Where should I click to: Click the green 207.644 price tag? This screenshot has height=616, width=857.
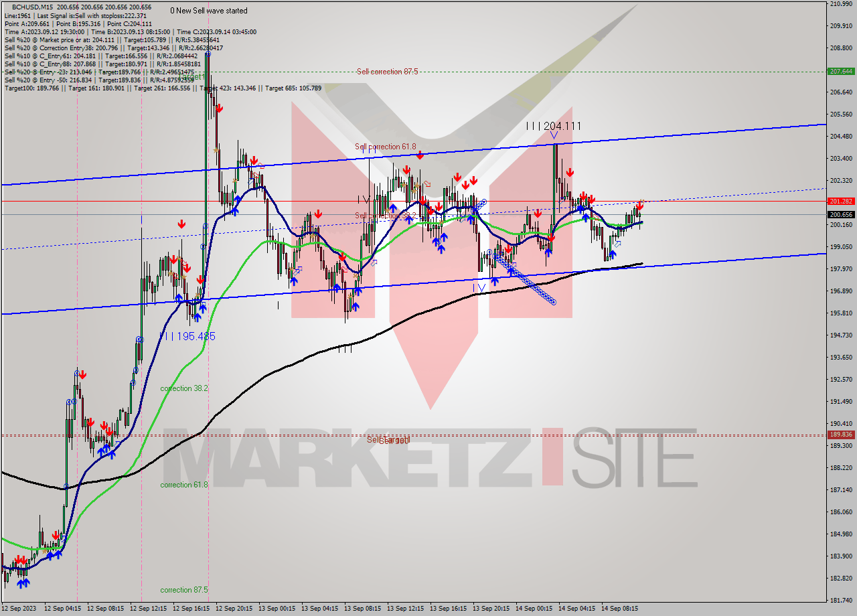(841, 71)
